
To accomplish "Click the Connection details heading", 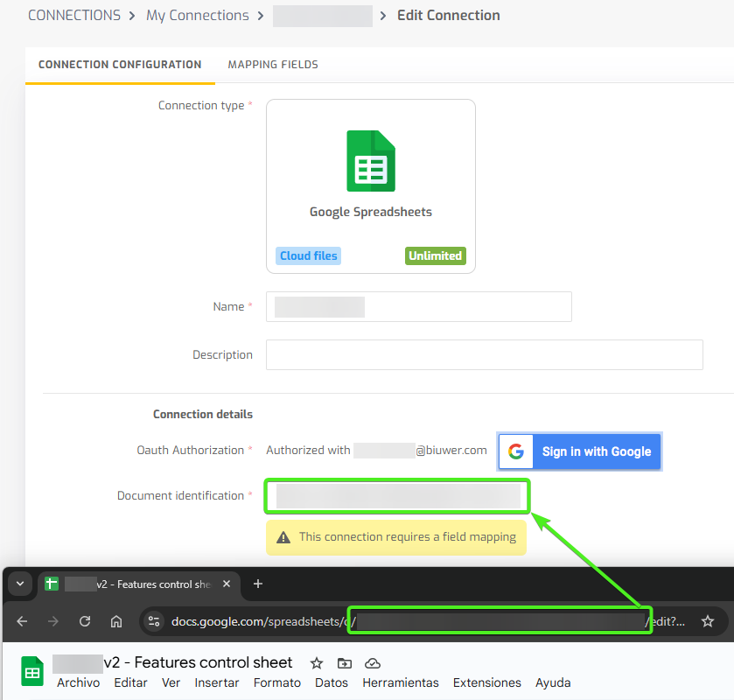I will (x=203, y=415).
